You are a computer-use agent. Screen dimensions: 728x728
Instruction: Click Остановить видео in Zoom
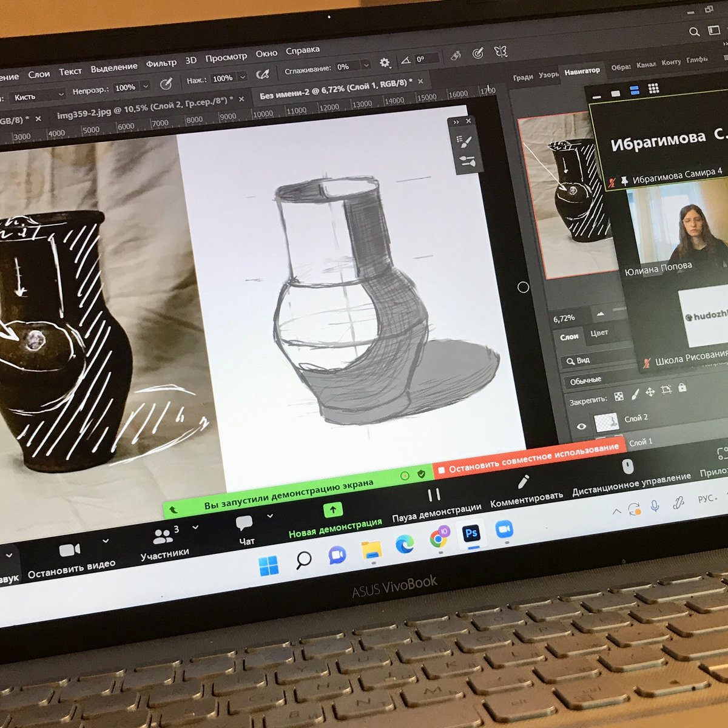click(71, 560)
